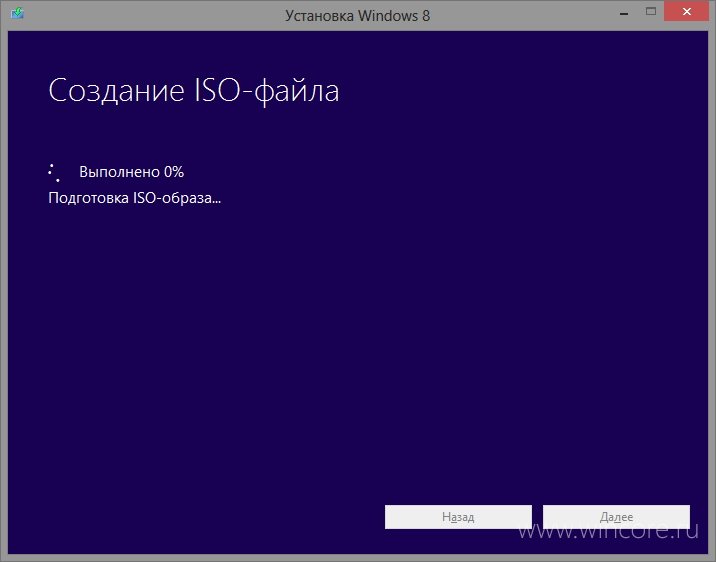Click the progress spinner beside Выполнено 0%
Viewport: 716px width, 562px height.
coord(54,173)
